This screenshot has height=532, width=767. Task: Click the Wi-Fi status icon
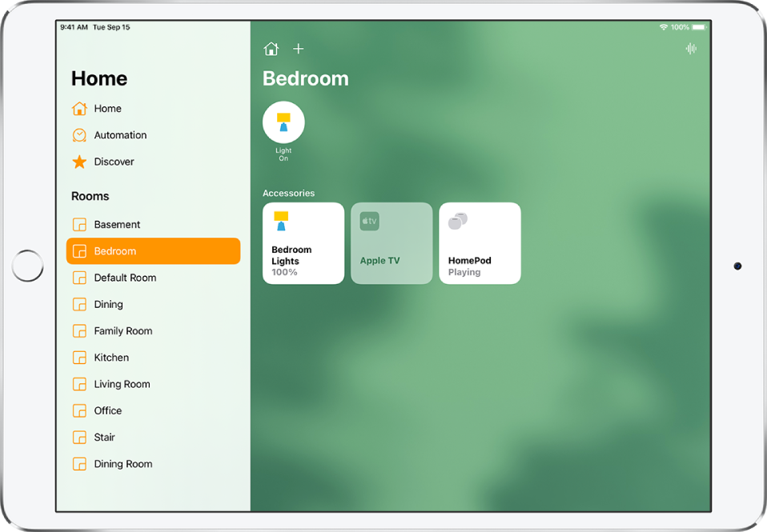tap(663, 27)
